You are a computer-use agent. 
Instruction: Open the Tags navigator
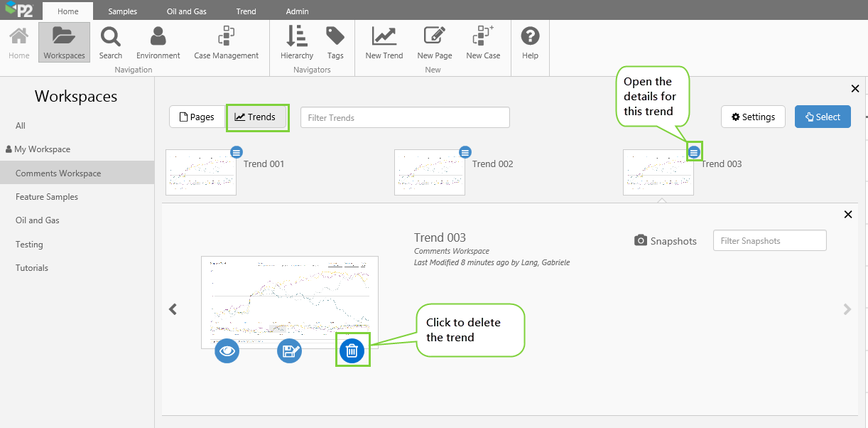pyautogui.click(x=335, y=43)
